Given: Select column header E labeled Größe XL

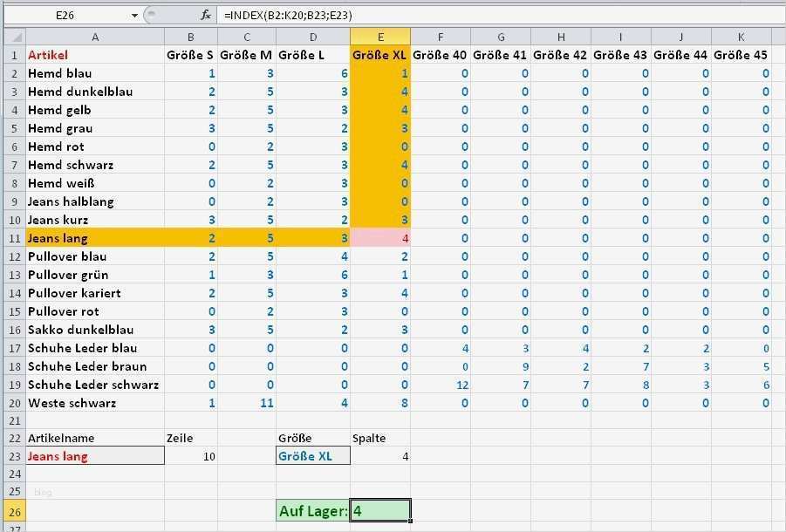Looking at the screenshot, I should click(x=379, y=37).
